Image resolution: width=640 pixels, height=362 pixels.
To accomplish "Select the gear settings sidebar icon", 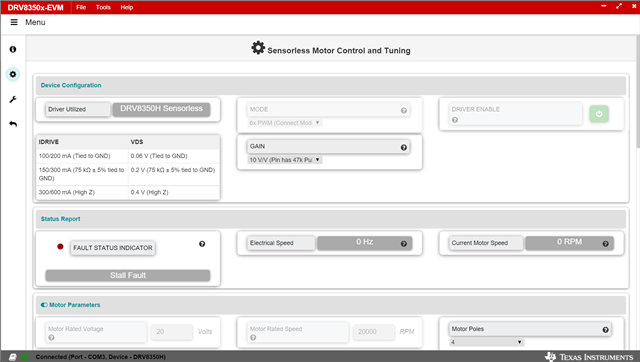I will pos(13,74).
